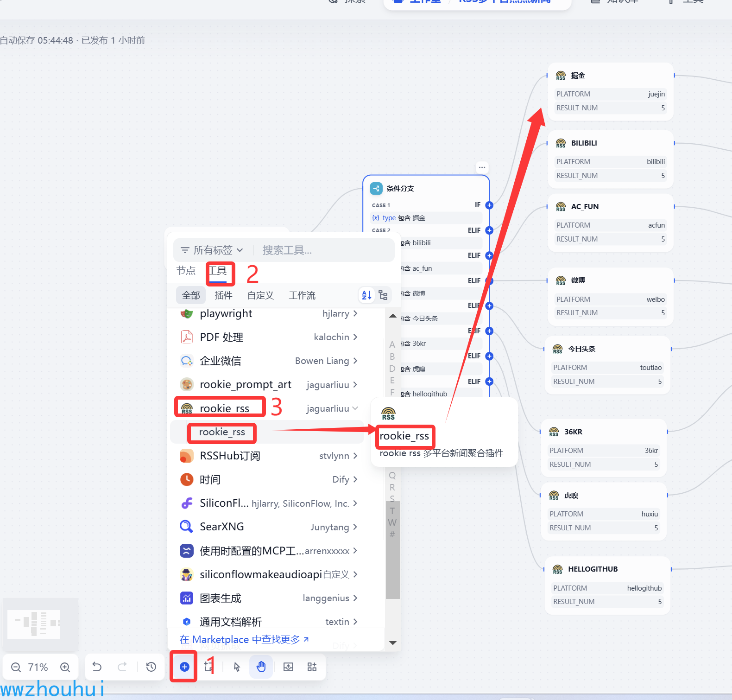The width and height of the screenshot is (732, 700).
Task: Select the siliconflowmakeaudioapi tool row
Action: click(x=268, y=574)
